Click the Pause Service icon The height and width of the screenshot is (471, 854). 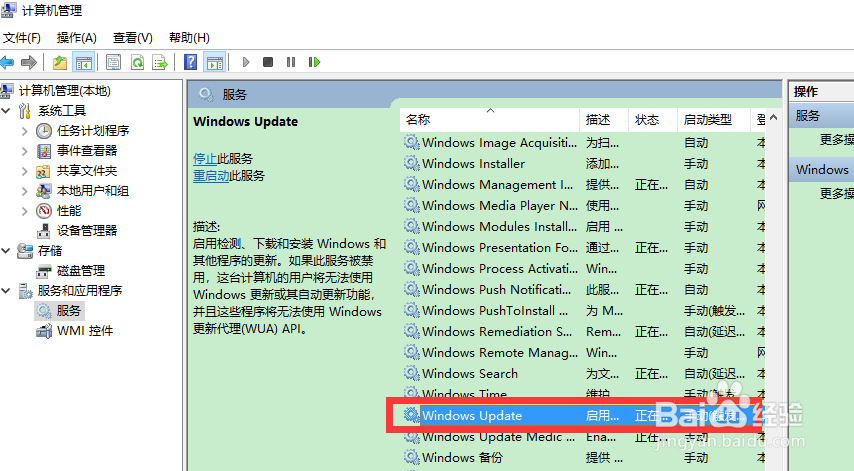(x=291, y=62)
